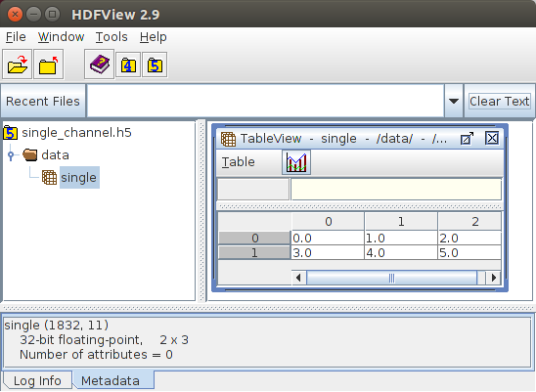This screenshot has height=392, width=536.
Task: Click the Close file toolbar icon
Action: pos(48,65)
